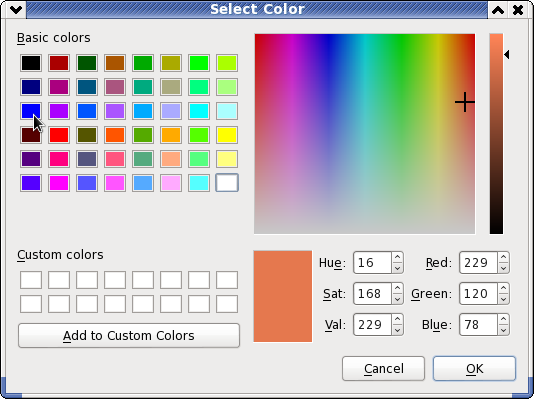Pick the cyan swatch in the third row

pyautogui.click(x=199, y=111)
